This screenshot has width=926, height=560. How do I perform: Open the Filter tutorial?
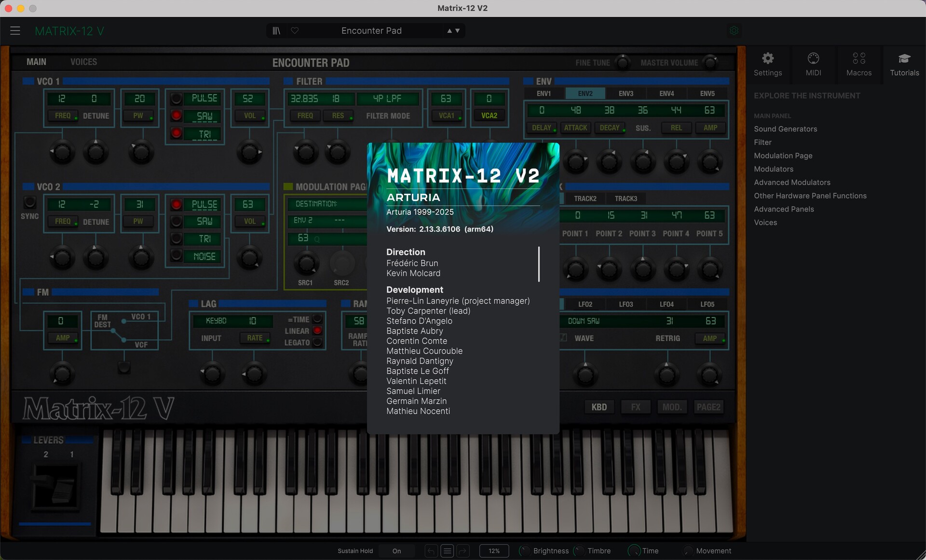pos(763,142)
